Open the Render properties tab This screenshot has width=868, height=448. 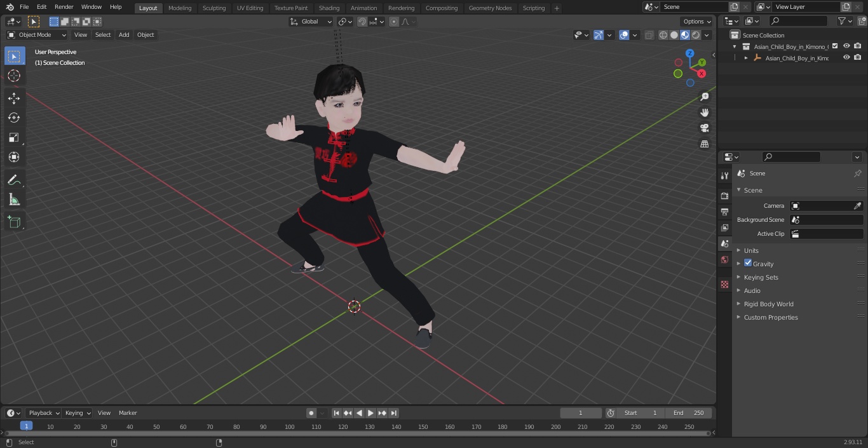(x=724, y=196)
